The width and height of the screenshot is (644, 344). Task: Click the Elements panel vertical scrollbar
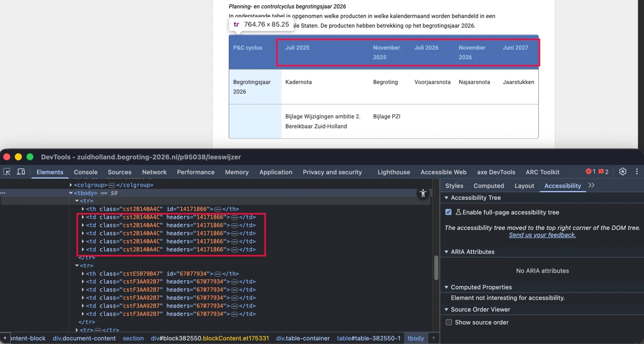coord(436,268)
